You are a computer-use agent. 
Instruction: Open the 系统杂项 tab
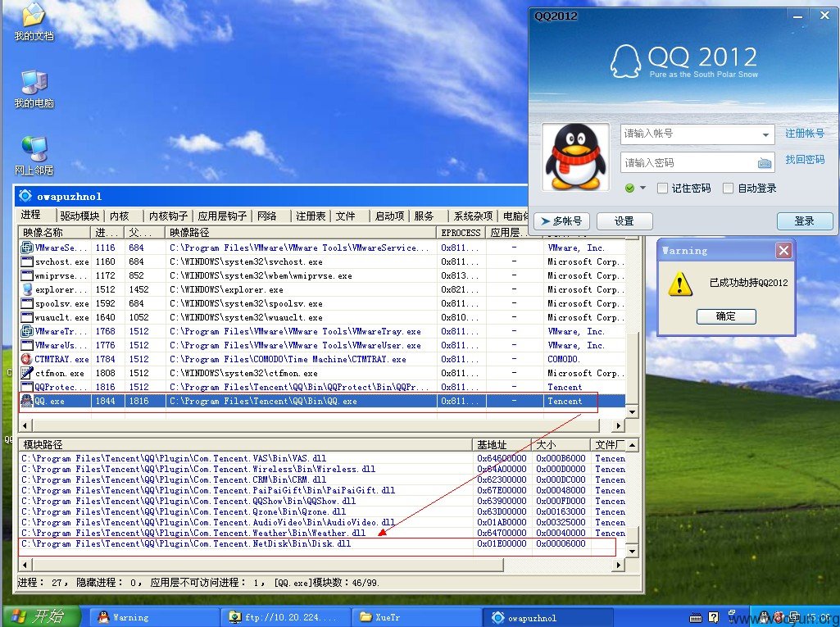click(x=473, y=216)
